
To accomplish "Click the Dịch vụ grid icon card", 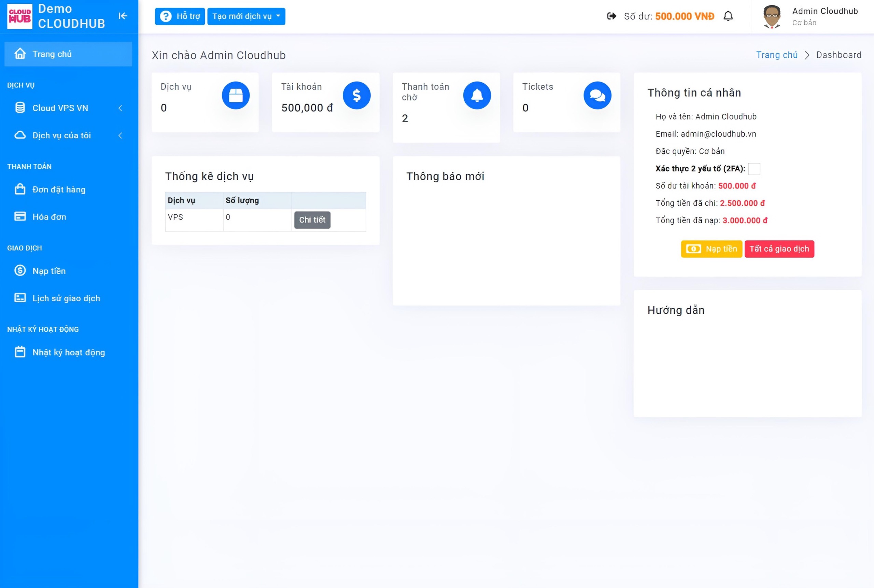I will click(x=236, y=95).
